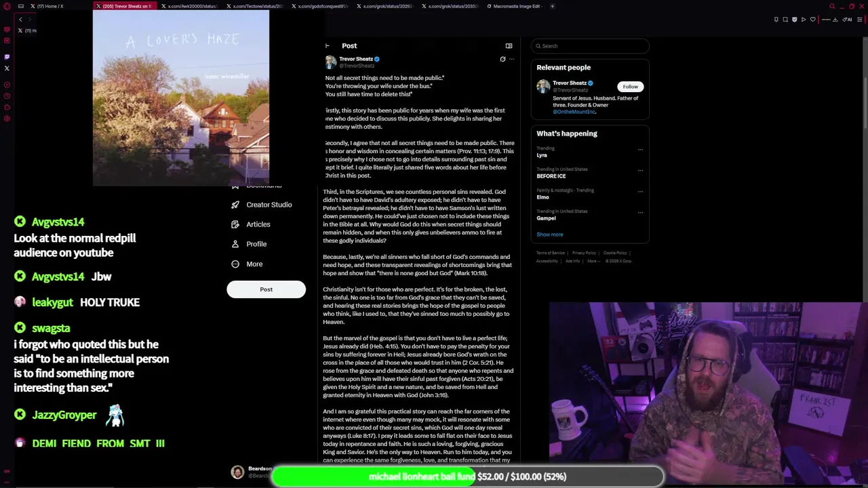Open options for the Gampel trend
868x488 pixels.
[x=640, y=213]
